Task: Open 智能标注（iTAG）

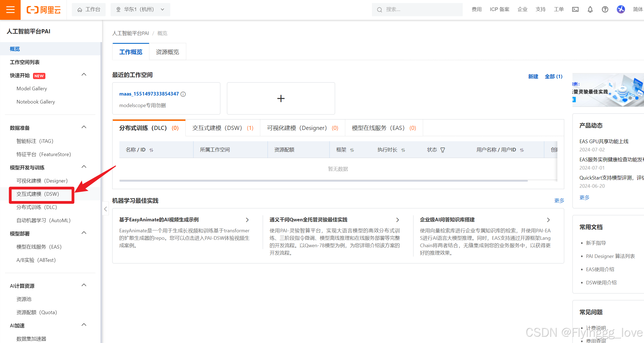Action: 35,141
